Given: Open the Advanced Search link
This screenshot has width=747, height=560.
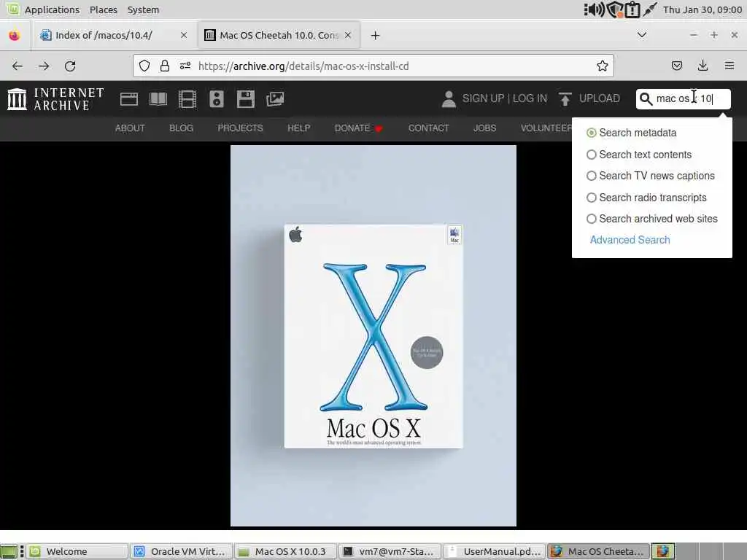Looking at the screenshot, I should tap(630, 240).
